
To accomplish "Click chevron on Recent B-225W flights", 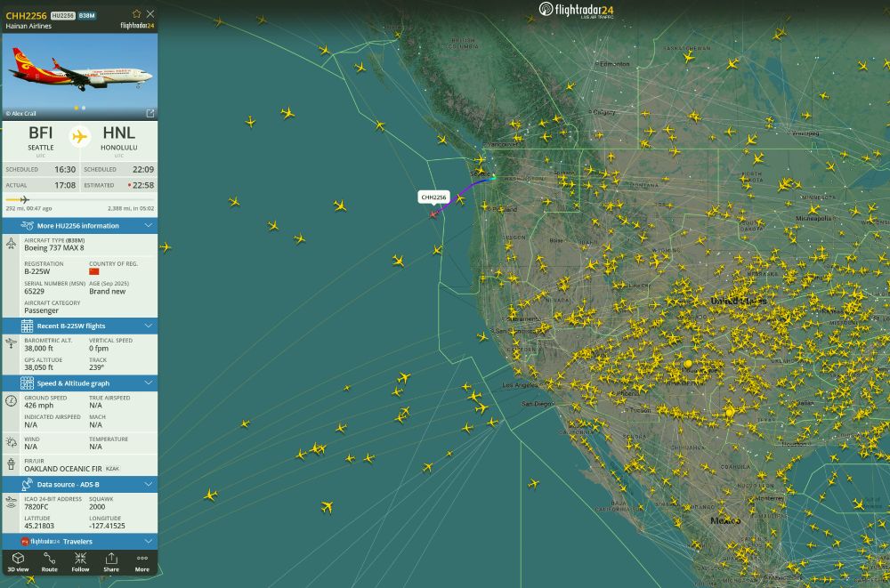I will 148,326.
